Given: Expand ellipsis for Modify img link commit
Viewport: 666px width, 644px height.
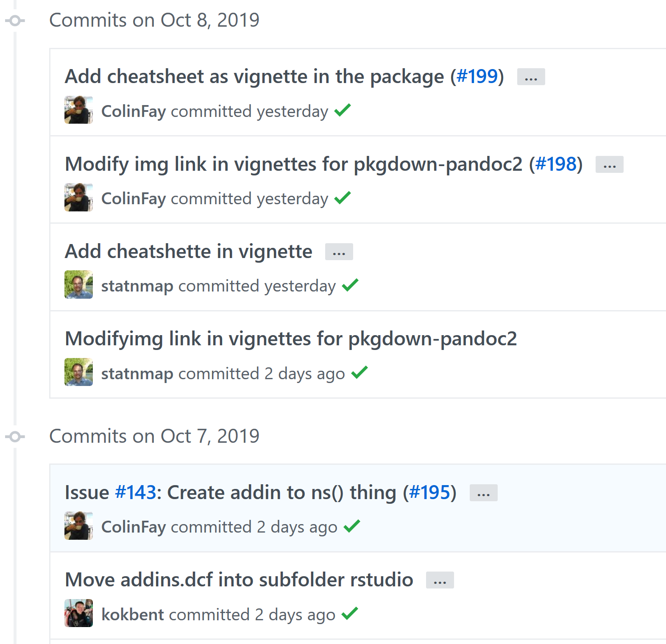Looking at the screenshot, I should click(609, 164).
